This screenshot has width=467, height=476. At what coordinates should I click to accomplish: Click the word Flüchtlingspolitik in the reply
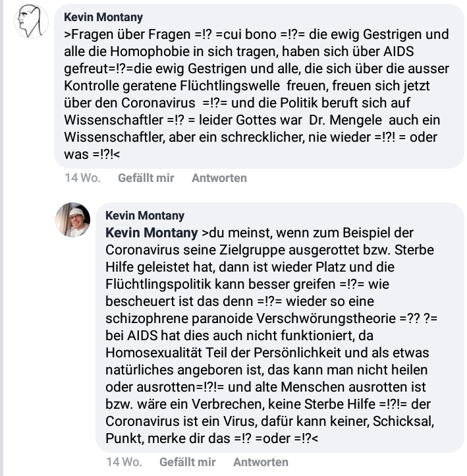[x=158, y=284]
